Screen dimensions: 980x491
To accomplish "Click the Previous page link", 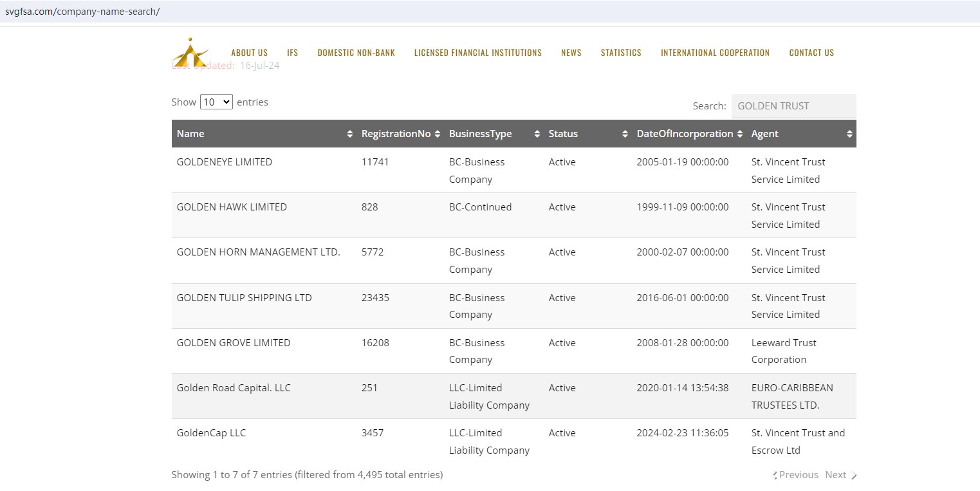I will (798, 475).
